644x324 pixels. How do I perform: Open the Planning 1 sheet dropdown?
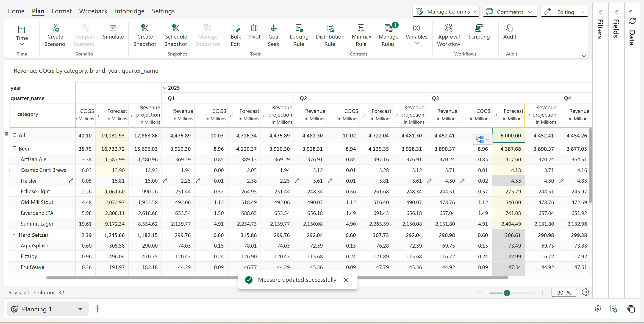(80, 309)
